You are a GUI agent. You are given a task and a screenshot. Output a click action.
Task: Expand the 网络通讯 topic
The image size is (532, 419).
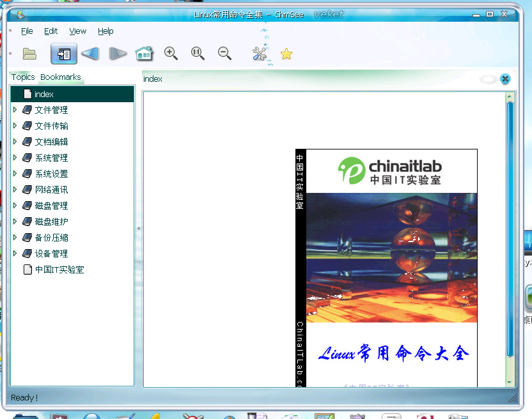(15, 189)
